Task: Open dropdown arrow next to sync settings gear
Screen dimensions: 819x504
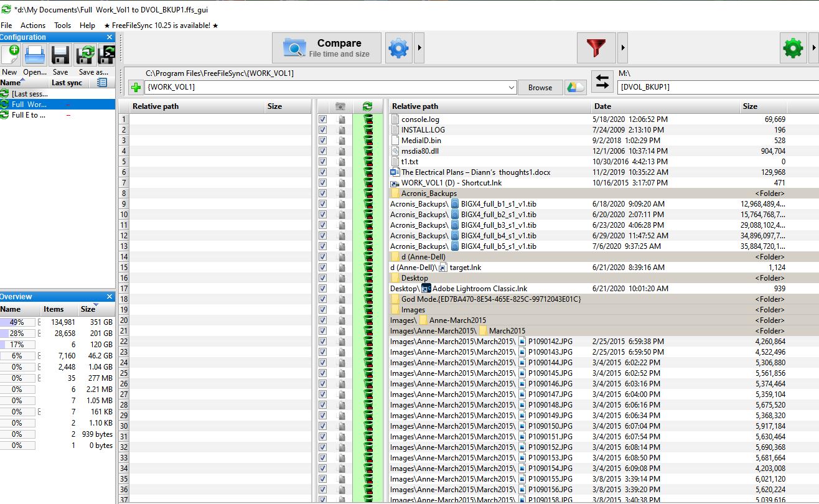Action: coord(813,48)
